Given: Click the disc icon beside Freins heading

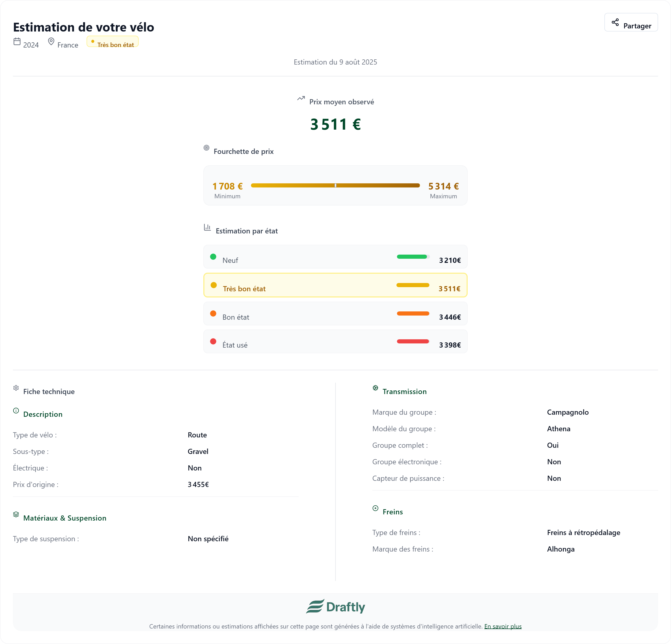Looking at the screenshot, I should click(x=375, y=508).
